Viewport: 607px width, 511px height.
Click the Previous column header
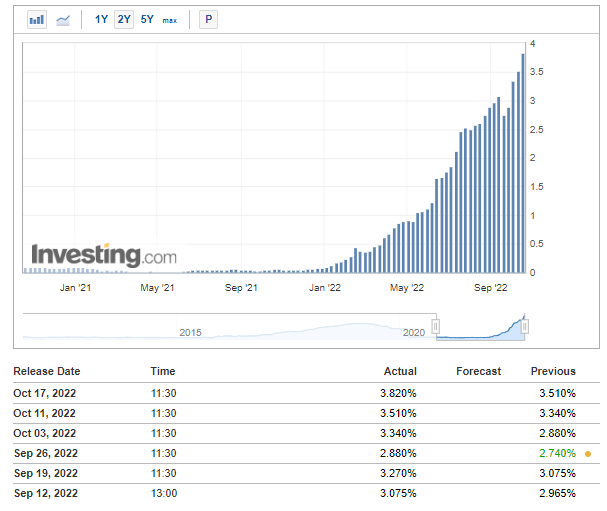coord(553,371)
